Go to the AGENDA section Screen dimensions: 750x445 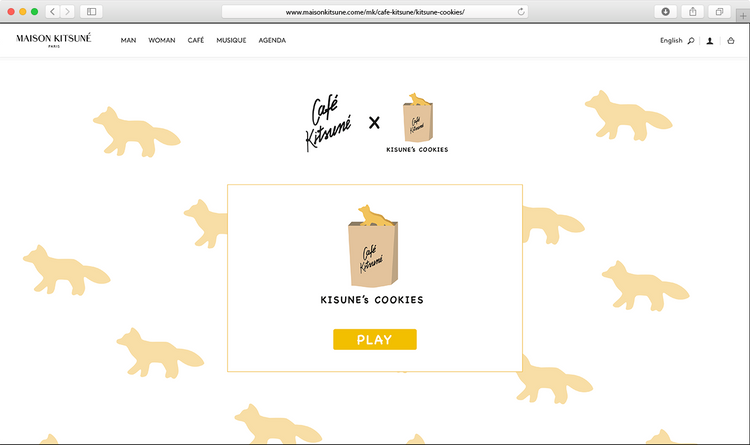click(x=272, y=41)
